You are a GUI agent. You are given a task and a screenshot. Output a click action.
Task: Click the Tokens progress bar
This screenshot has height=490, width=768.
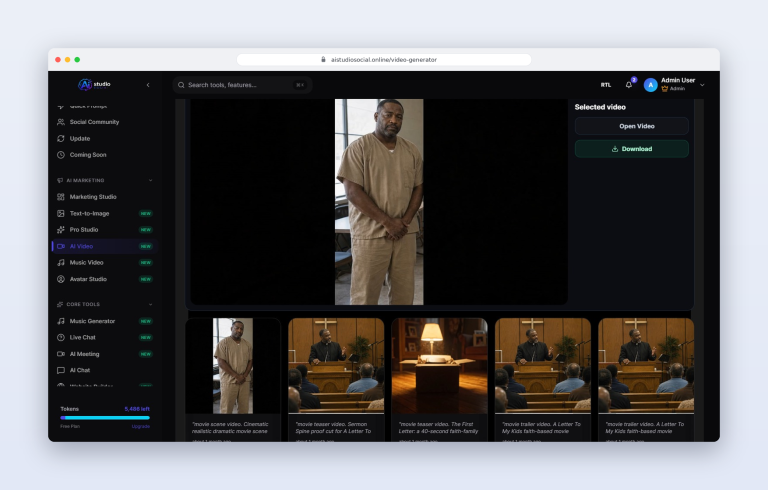coord(105,418)
